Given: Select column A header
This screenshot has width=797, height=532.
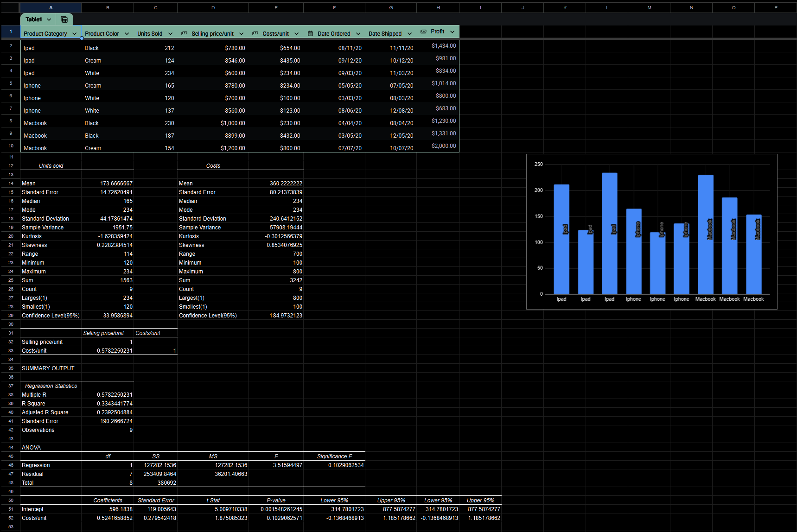Looking at the screenshot, I should (51, 7).
